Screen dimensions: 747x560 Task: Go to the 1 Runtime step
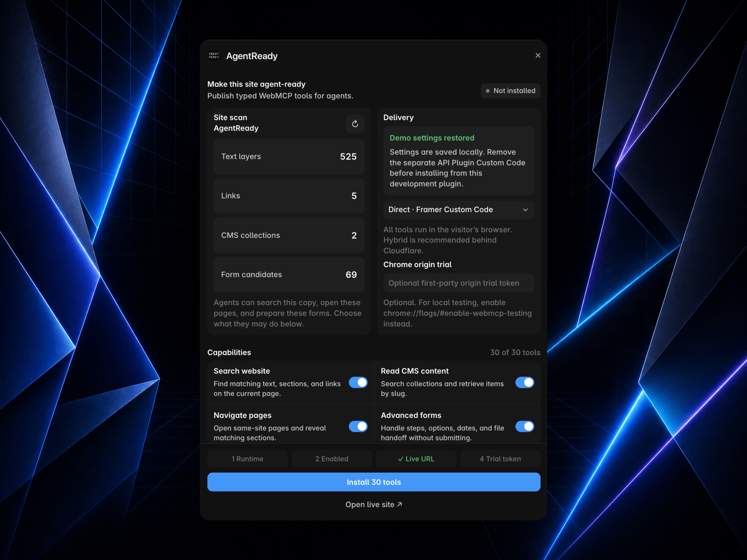[247, 459]
